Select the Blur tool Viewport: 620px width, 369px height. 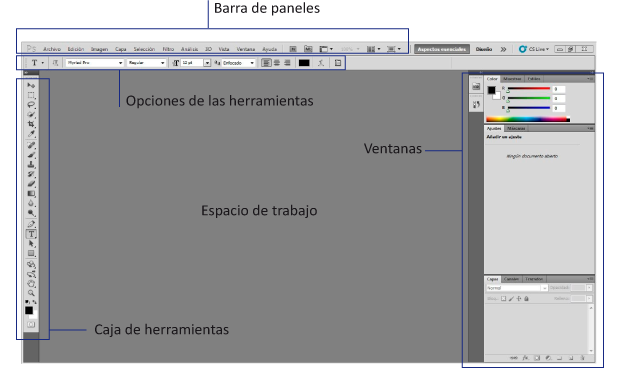point(31,203)
